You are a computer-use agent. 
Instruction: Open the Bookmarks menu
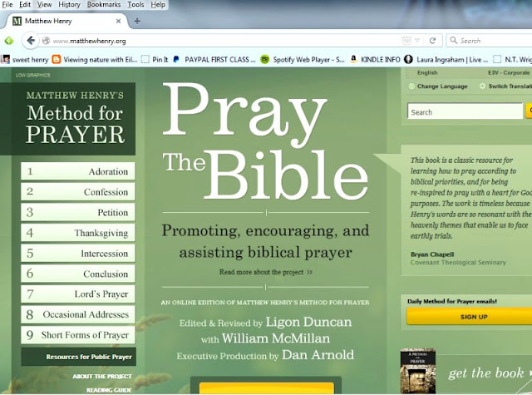point(104,4)
